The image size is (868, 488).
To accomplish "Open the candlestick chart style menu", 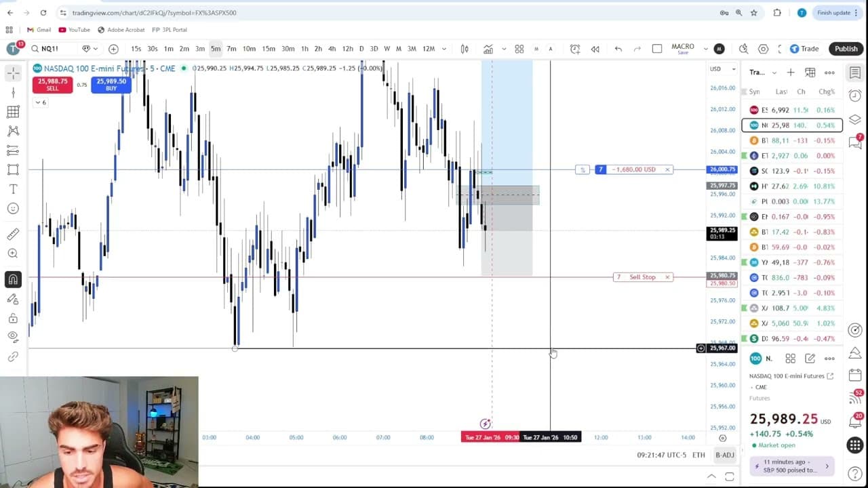I will (x=465, y=49).
